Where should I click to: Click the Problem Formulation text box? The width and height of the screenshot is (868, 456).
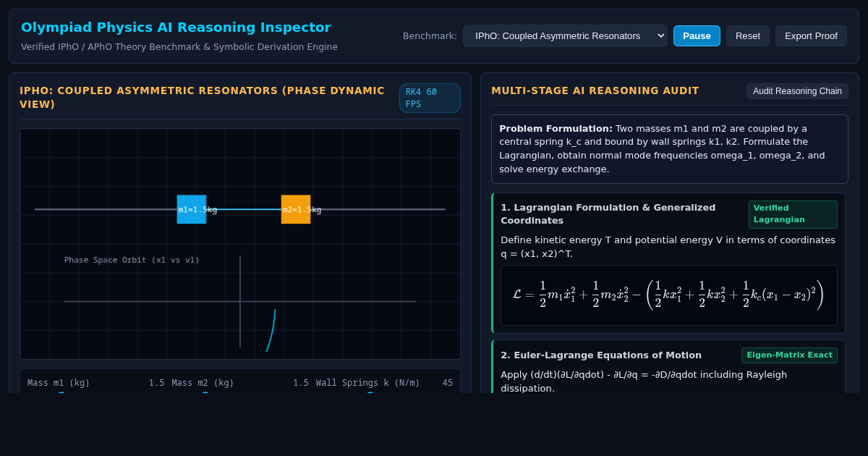[x=670, y=149]
